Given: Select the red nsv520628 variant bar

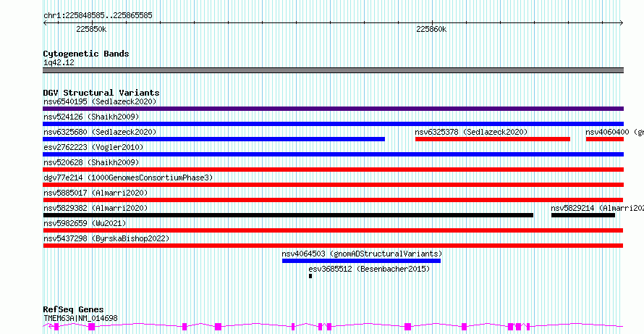Looking at the screenshot, I should tap(333, 170).
